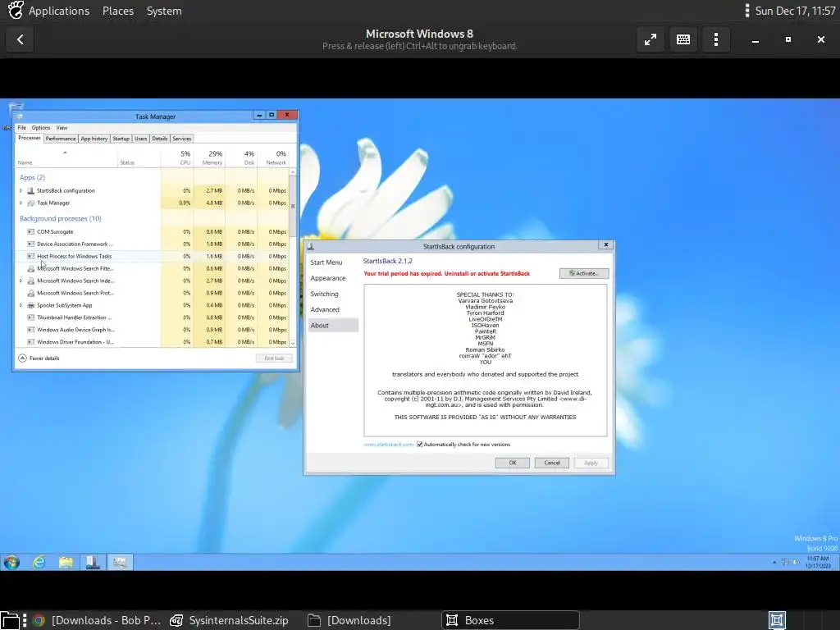
Task: Click Task Manager process row icon
Action: pos(31,203)
